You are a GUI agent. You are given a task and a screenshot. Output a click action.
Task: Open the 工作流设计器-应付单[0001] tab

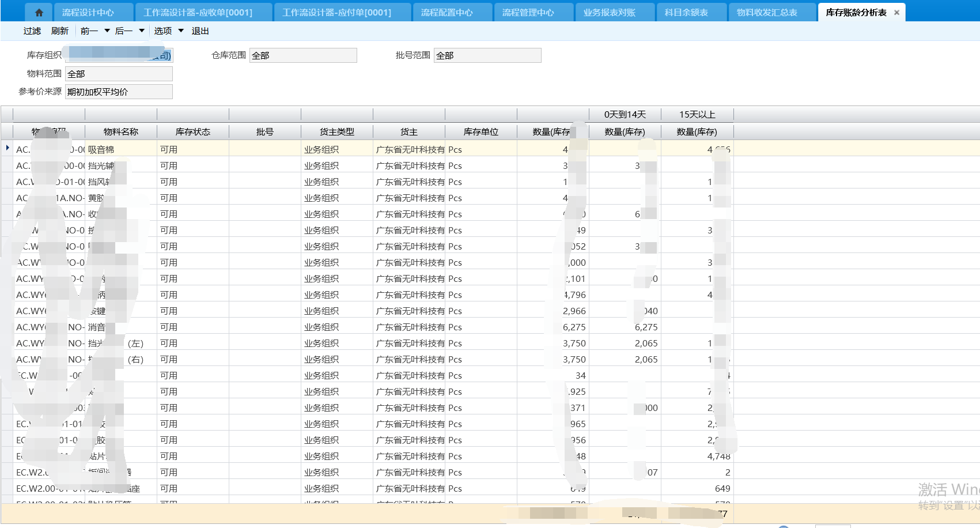click(x=336, y=12)
